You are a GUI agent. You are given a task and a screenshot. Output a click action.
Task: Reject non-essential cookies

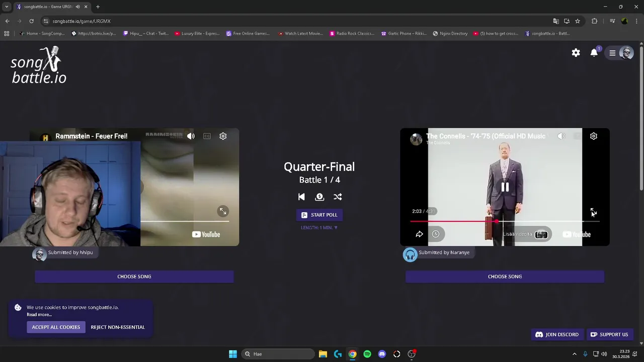[118, 327]
